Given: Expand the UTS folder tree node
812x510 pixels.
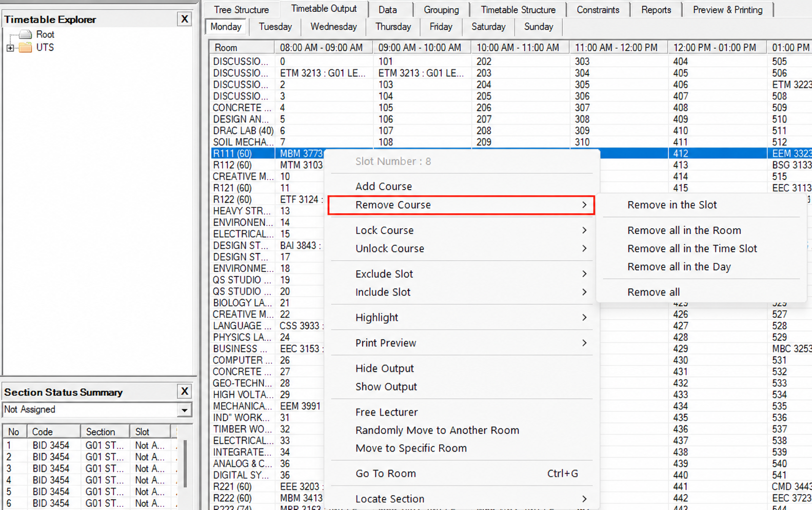Looking at the screenshot, I should click(x=10, y=48).
